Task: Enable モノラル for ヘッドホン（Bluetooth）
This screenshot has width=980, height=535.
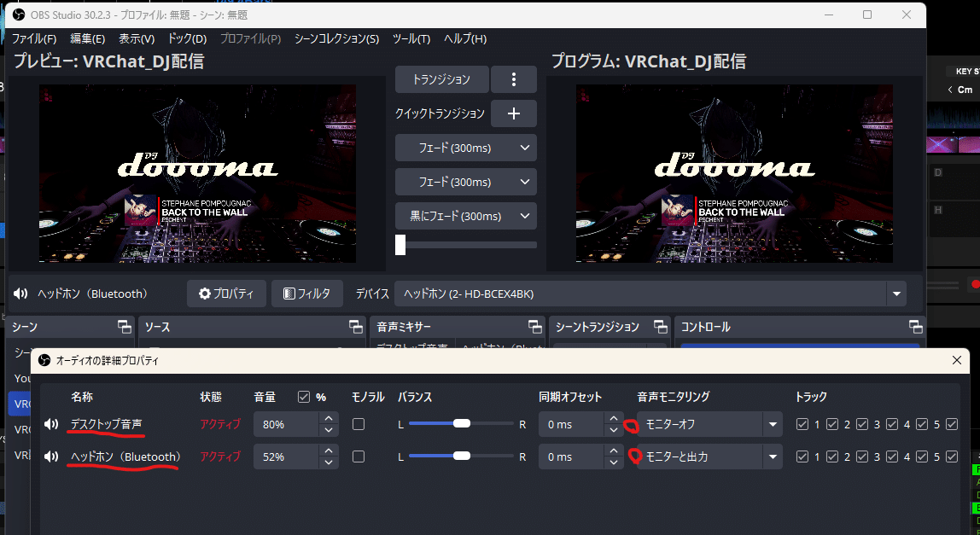Action: [x=359, y=456]
